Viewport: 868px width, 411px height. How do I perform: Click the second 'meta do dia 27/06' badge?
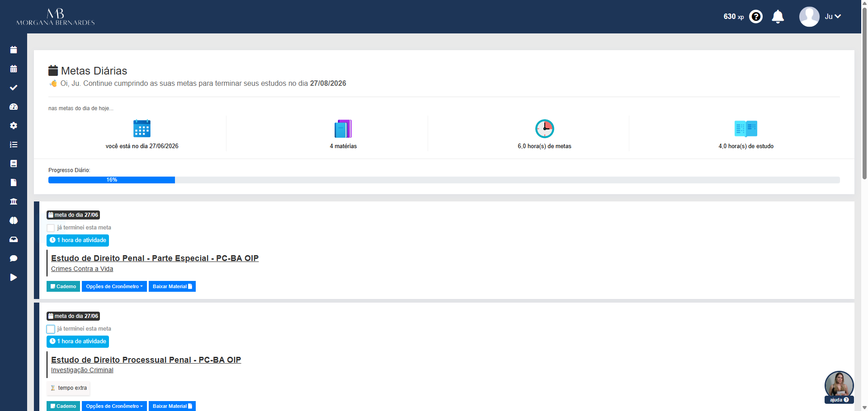73,316
